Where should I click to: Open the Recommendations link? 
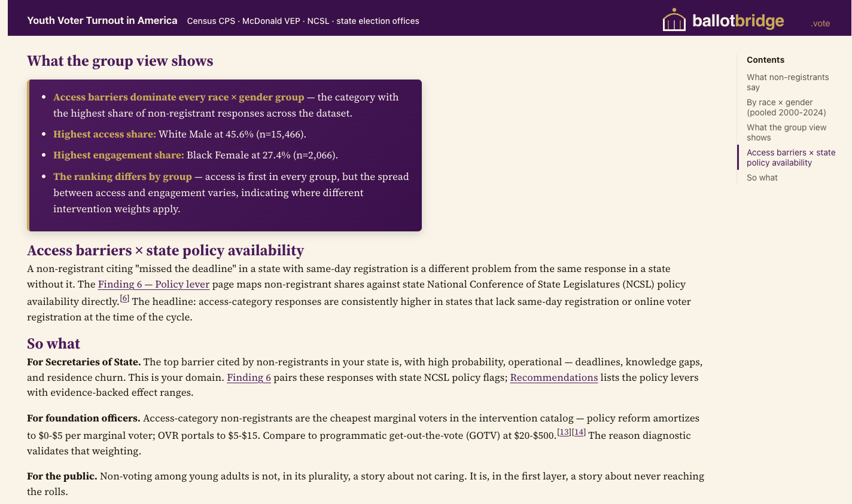[x=554, y=377]
